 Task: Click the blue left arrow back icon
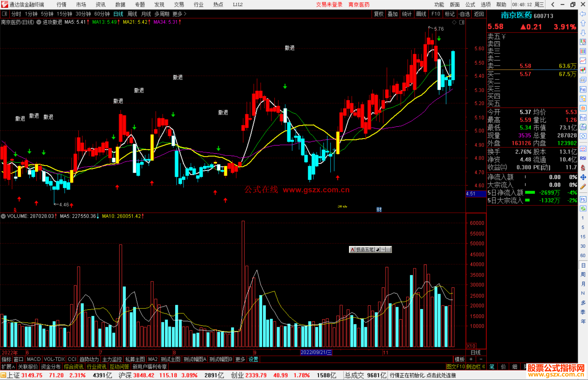pyautogui.click(x=583, y=14)
